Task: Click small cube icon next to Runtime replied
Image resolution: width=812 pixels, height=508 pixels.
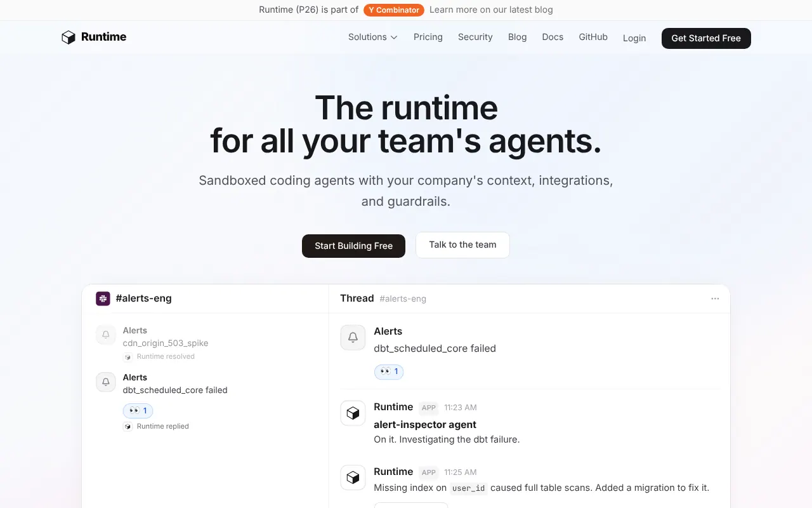Action: (128, 427)
